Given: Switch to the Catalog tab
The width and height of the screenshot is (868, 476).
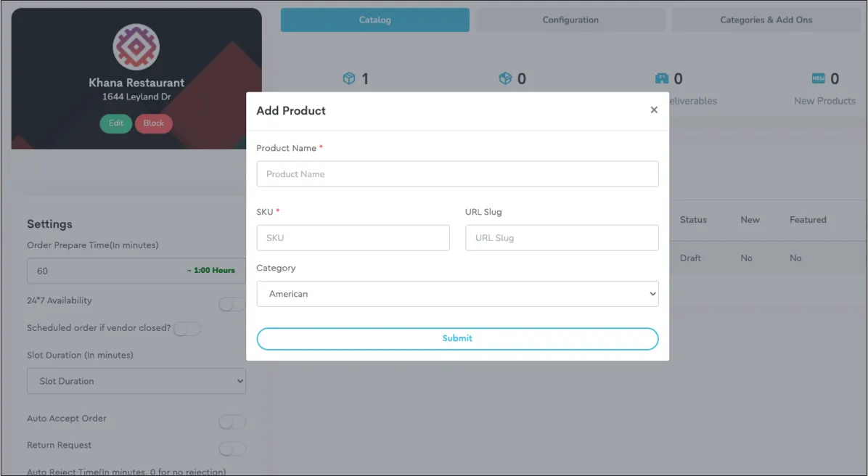Looking at the screenshot, I should pyautogui.click(x=374, y=20).
